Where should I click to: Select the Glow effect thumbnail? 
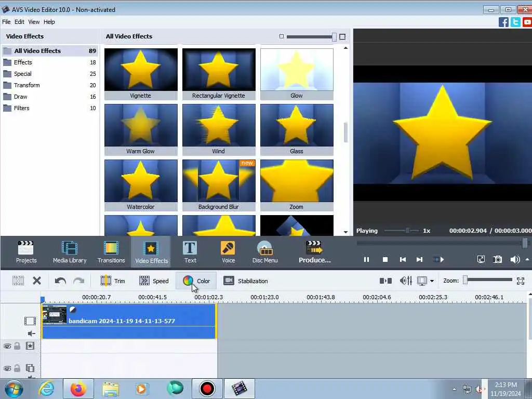[297, 74]
